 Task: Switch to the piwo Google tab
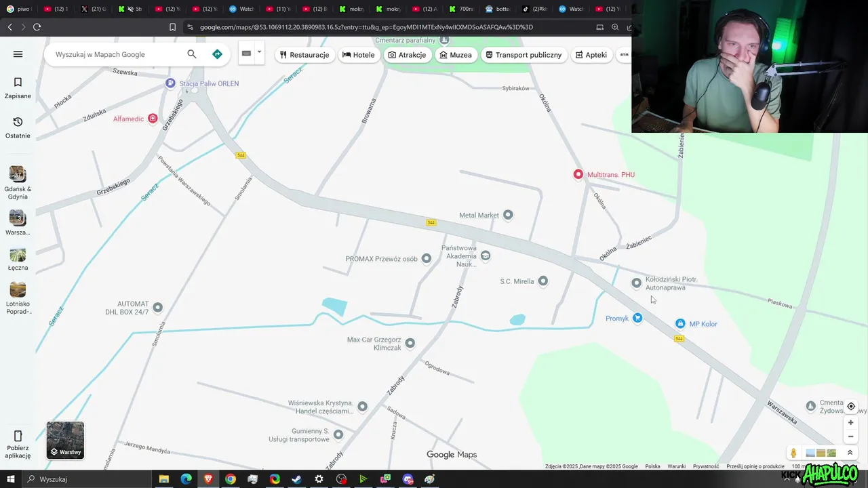tap(18, 9)
